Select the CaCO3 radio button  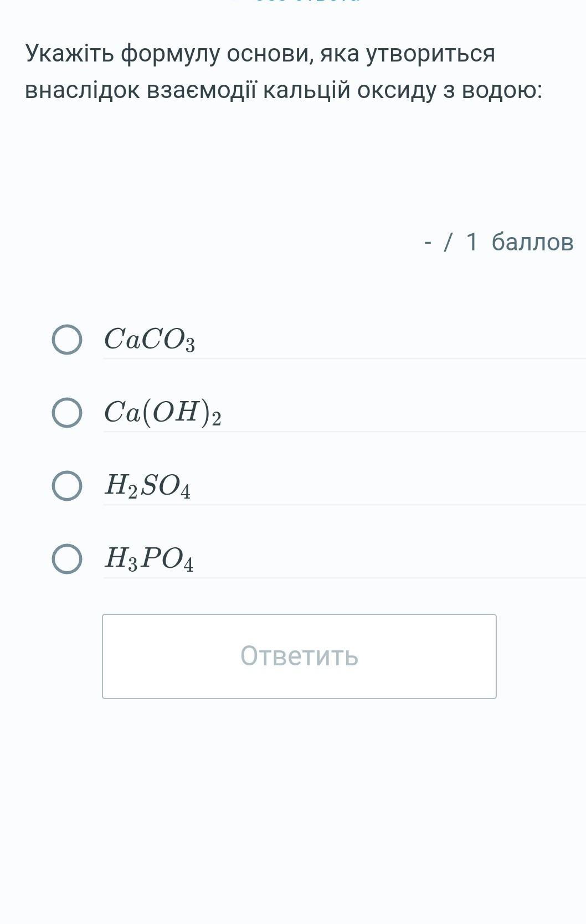67,340
